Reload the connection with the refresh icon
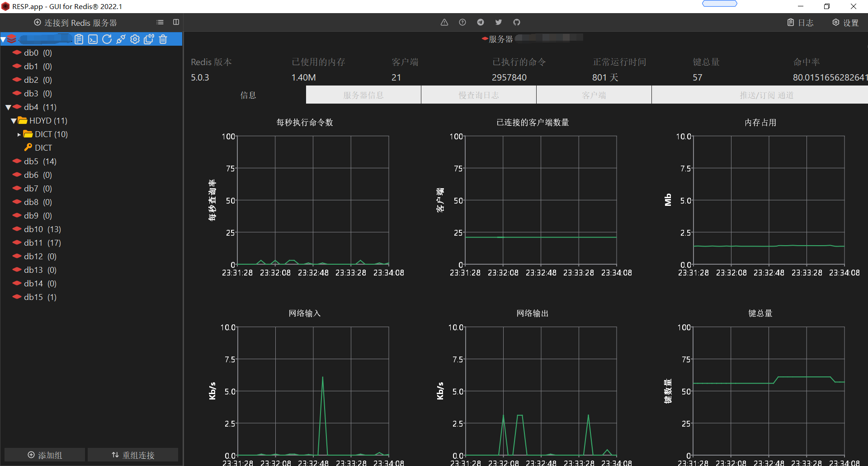Screen dimensions: 868x466 click(107, 39)
